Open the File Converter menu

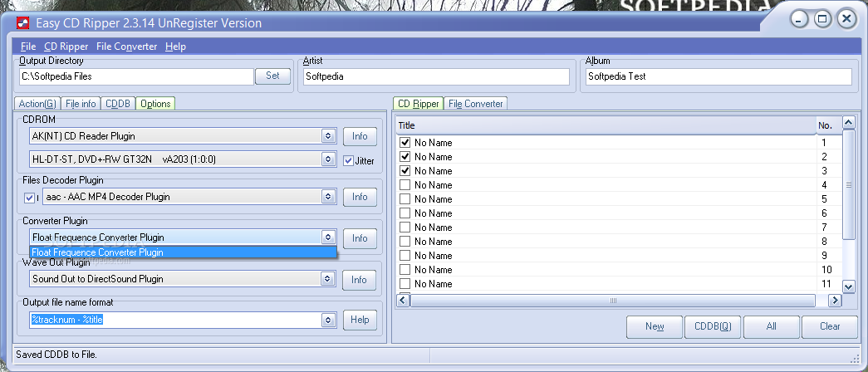pos(127,46)
